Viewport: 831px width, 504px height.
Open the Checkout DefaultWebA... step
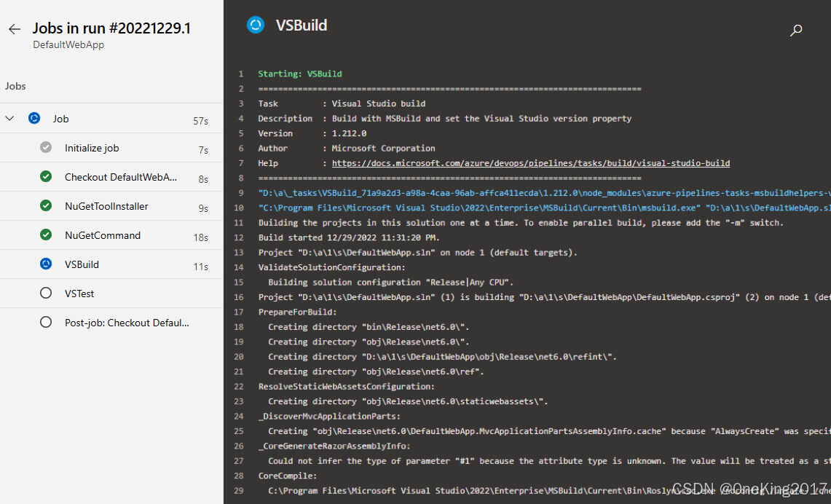pyautogui.click(x=111, y=176)
